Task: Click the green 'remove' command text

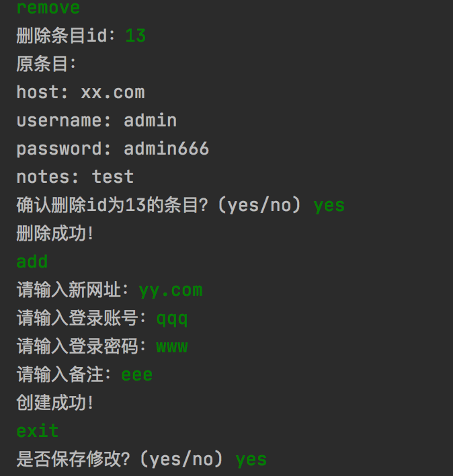Action: click(48, 7)
